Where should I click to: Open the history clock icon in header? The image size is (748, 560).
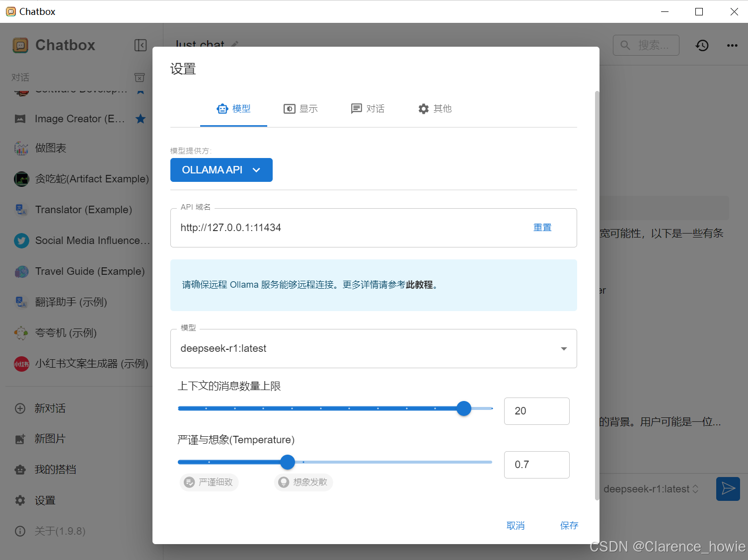702,45
